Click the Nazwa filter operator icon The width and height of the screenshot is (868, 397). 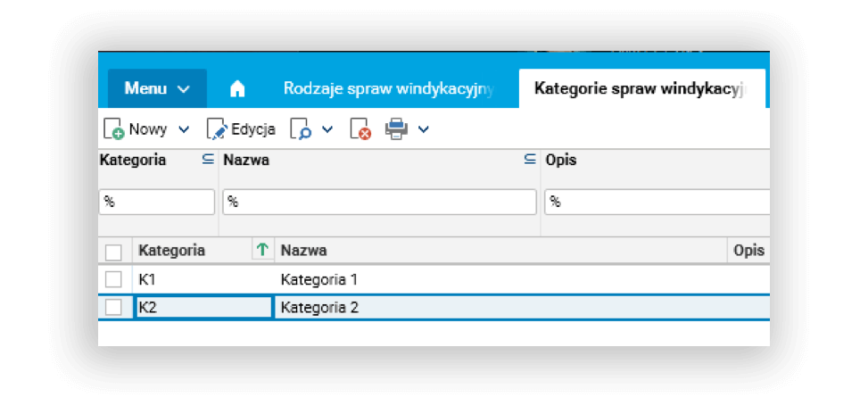coord(530,160)
